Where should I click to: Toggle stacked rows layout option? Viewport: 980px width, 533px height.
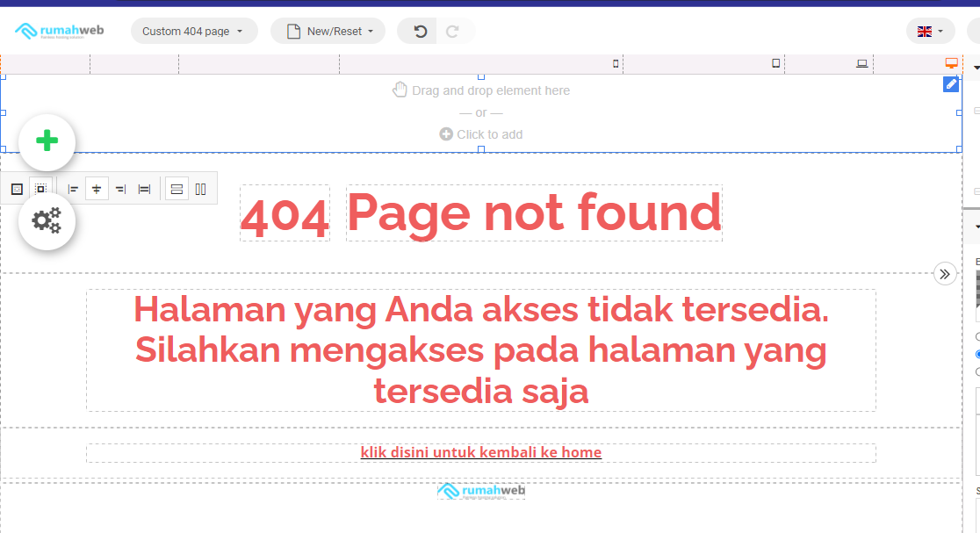pyautogui.click(x=177, y=189)
